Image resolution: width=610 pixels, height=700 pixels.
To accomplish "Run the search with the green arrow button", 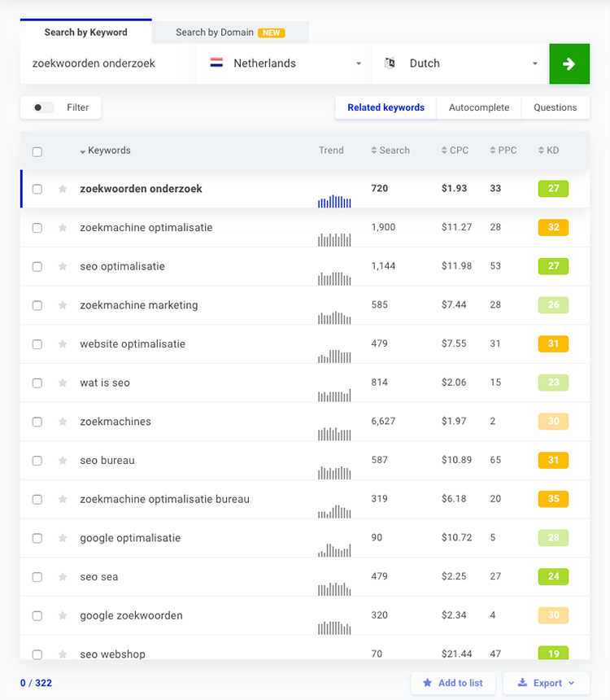I will click(569, 63).
